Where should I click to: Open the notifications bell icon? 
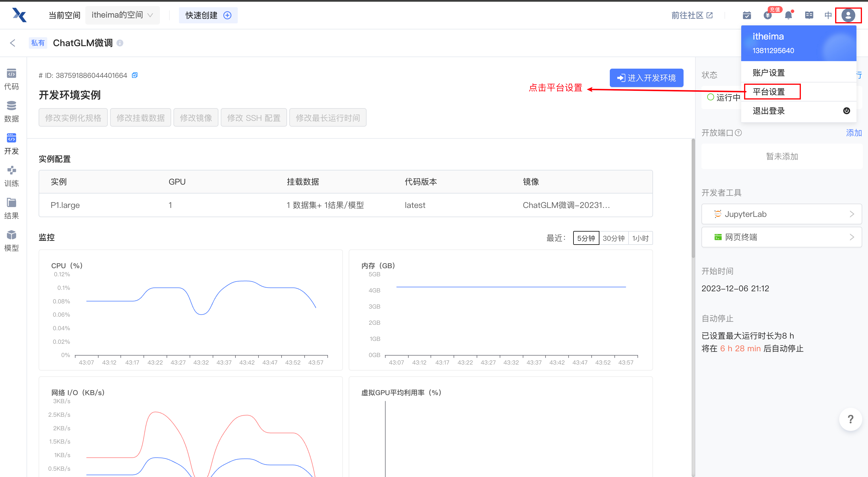click(788, 15)
